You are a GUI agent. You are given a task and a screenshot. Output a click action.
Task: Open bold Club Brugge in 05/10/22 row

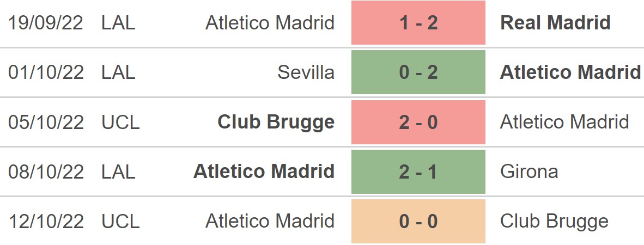(x=276, y=122)
